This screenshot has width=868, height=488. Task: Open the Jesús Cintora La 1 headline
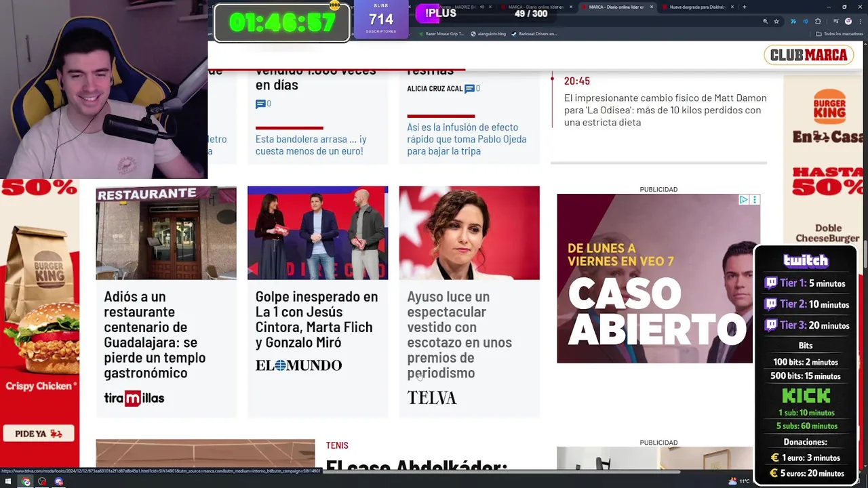(x=317, y=319)
